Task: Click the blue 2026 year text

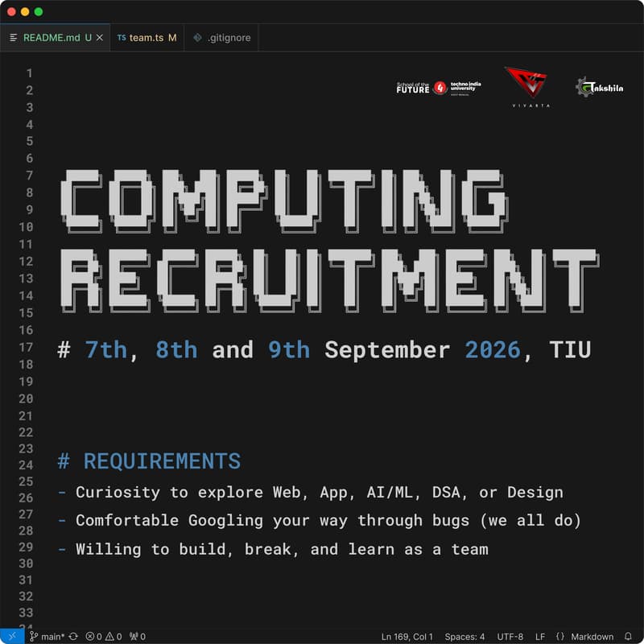Action: (493, 350)
